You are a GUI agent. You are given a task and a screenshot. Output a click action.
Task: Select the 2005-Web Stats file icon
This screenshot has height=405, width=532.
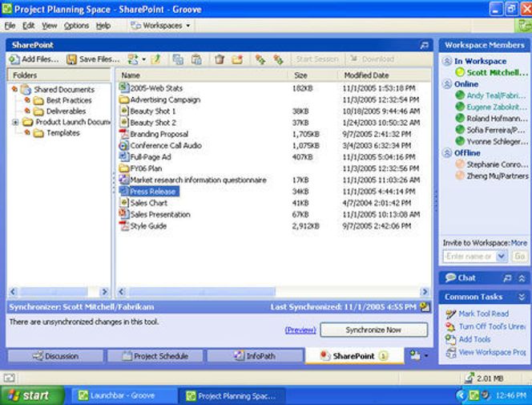(124, 88)
